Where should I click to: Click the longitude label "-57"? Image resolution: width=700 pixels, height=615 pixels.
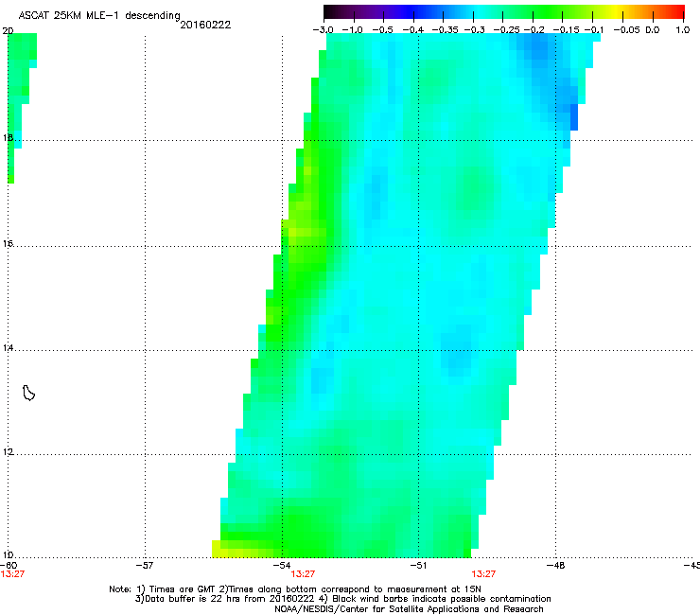[145, 566]
